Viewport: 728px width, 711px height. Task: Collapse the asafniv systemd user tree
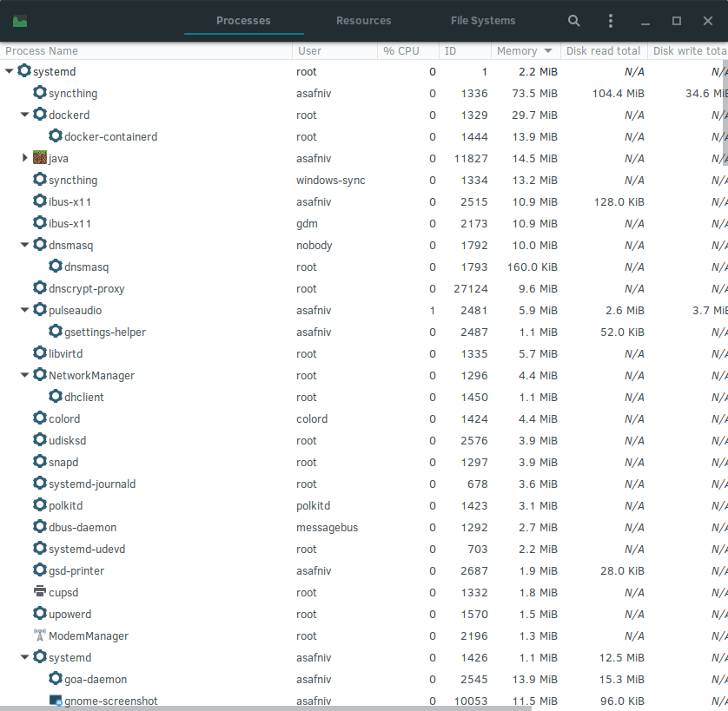[x=24, y=656]
